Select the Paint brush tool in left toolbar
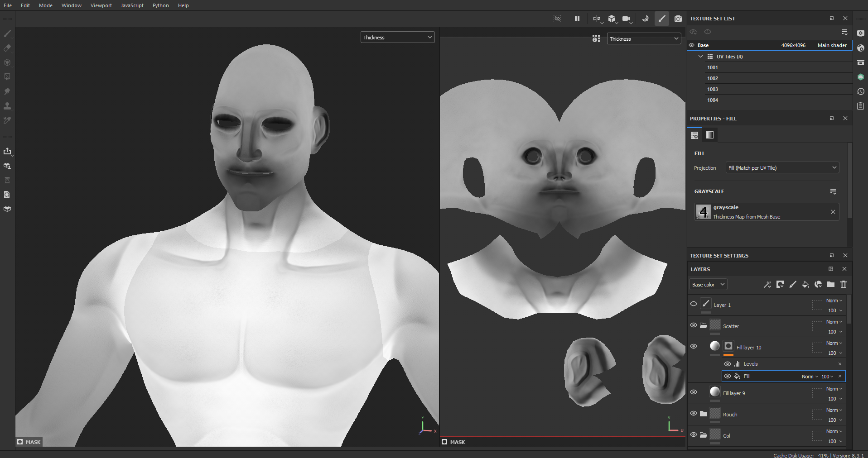Image resolution: width=868 pixels, height=458 pixels. coord(7,33)
